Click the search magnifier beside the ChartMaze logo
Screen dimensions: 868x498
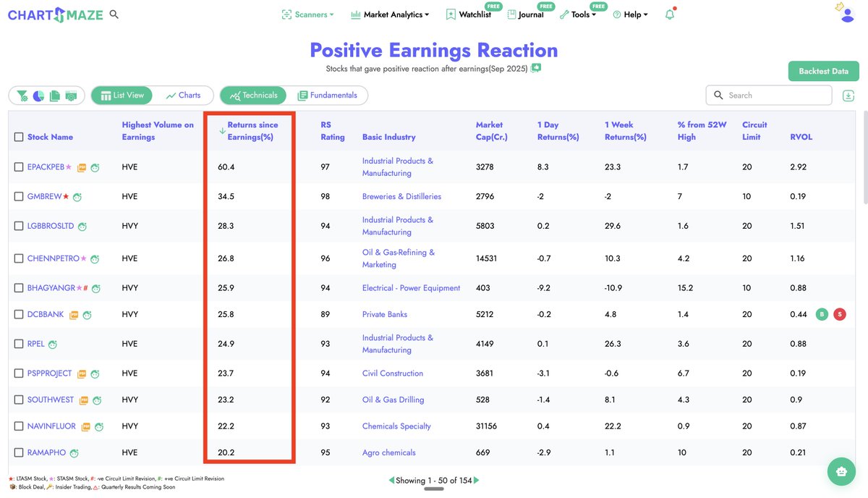click(x=114, y=14)
